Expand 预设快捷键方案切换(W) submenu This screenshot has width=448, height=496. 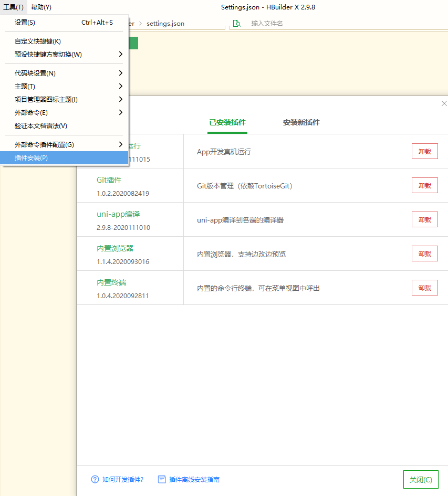pyautogui.click(x=64, y=55)
